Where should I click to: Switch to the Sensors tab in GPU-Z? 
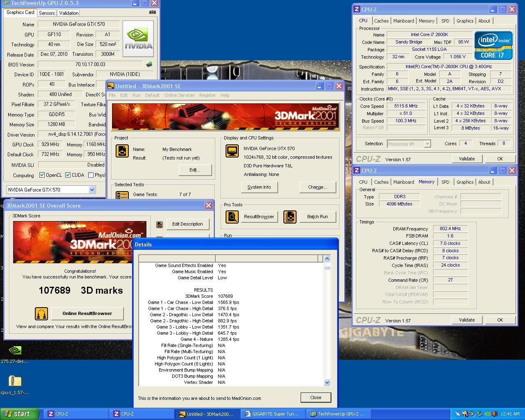(47, 13)
